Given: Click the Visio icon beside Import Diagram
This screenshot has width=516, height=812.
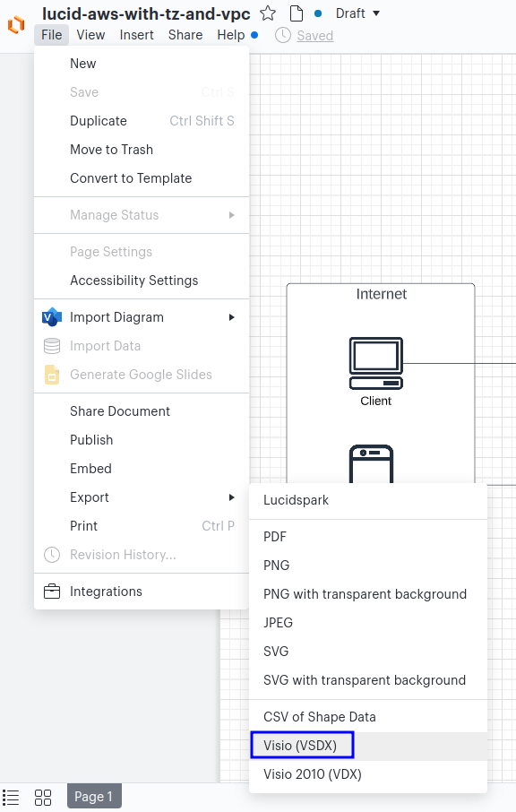Looking at the screenshot, I should coord(52,317).
